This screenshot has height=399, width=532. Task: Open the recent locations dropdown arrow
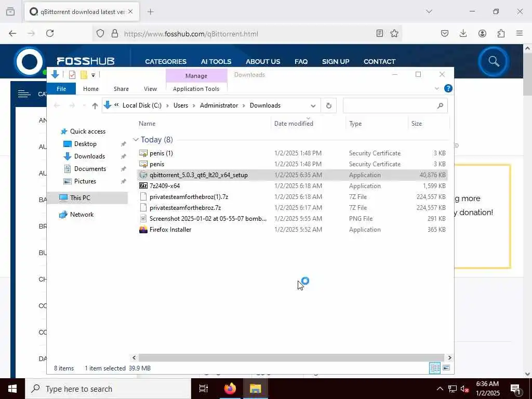point(84,106)
